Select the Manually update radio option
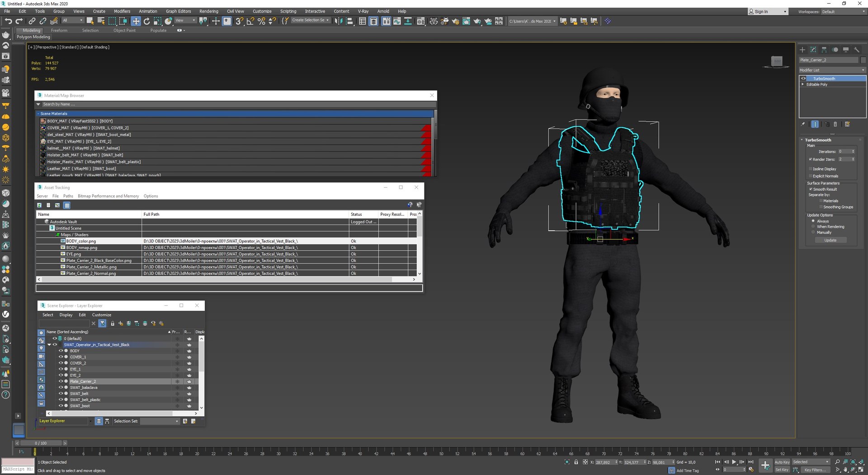The image size is (868, 475). tap(813, 232)
